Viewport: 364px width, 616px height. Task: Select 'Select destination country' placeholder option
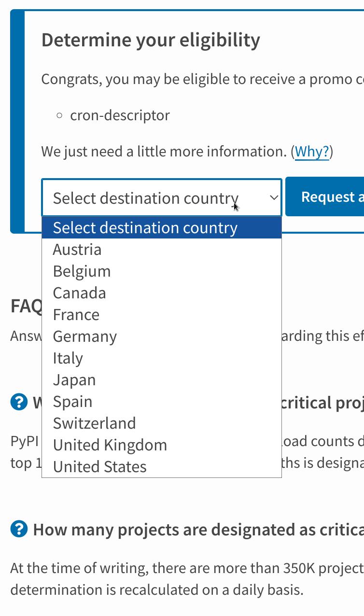162,228
